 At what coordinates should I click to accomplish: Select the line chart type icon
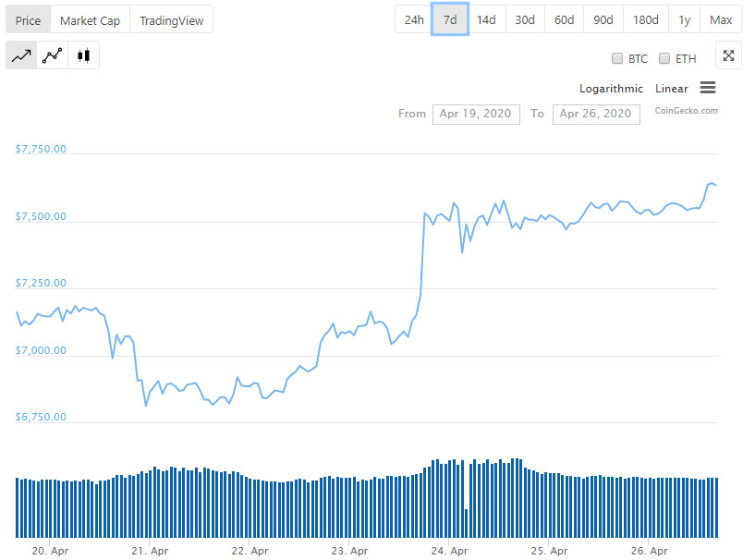coord(21,55)
